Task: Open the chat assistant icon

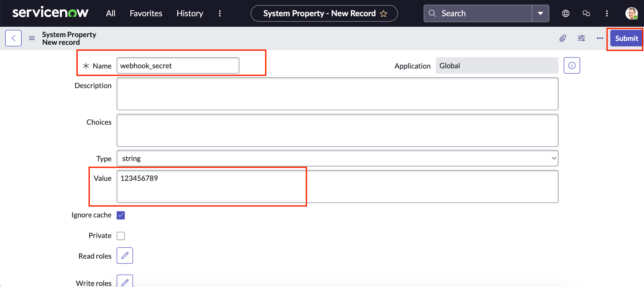Action: [x=586, y=13]
